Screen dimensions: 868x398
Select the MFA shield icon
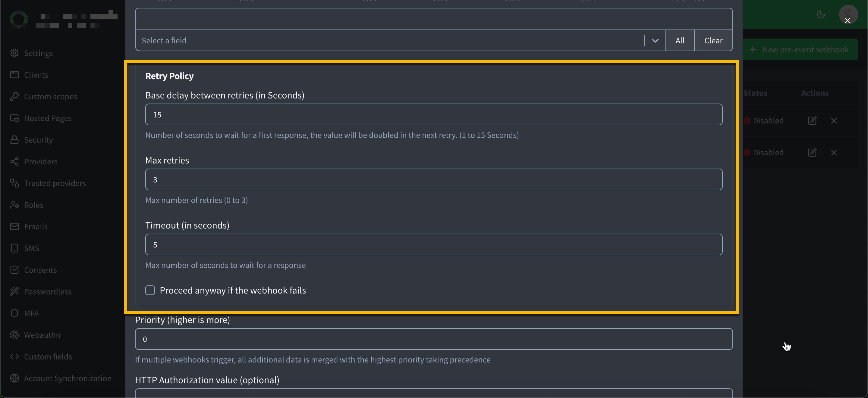15,313
